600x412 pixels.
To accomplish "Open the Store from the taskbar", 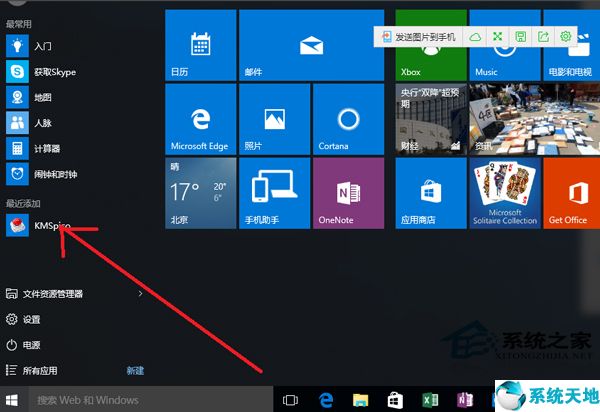I will [395, 400].
